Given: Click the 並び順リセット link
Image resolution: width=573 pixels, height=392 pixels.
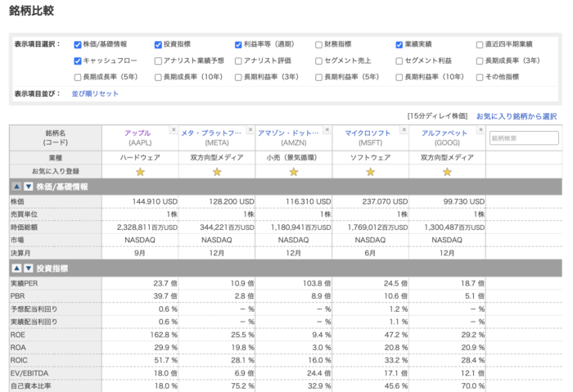Looking at the screenshot, I should pos(95,93).
